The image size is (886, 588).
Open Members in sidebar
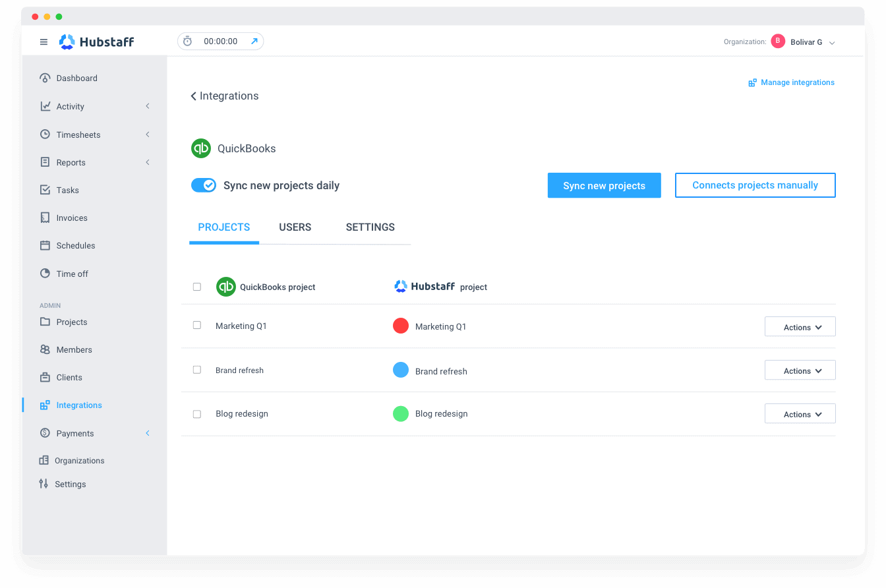[74, 349]
